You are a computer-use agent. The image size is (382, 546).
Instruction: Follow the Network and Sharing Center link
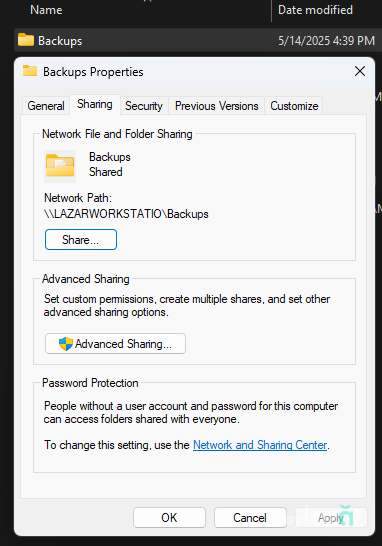point(260,445)
